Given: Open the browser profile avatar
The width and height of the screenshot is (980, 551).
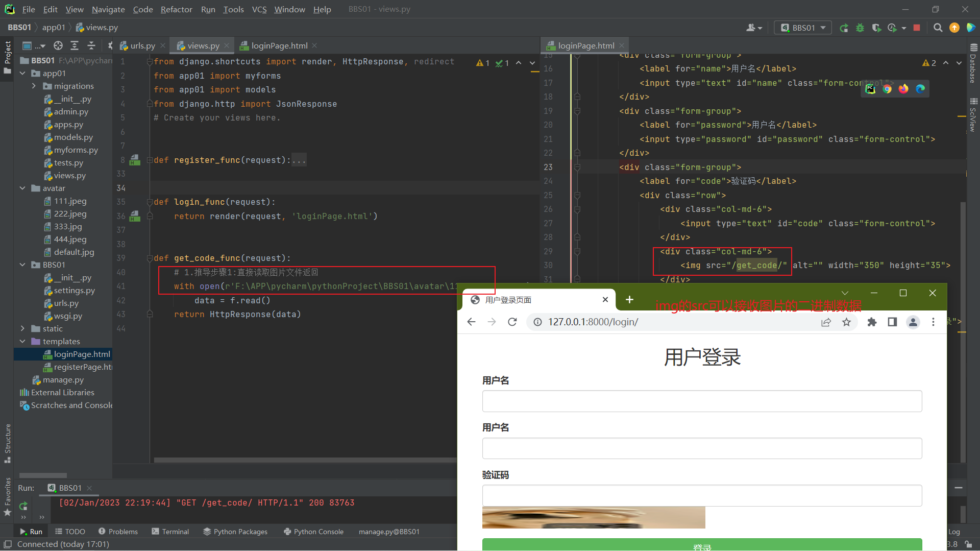Looking at the screenshot, I should [913, 322].
